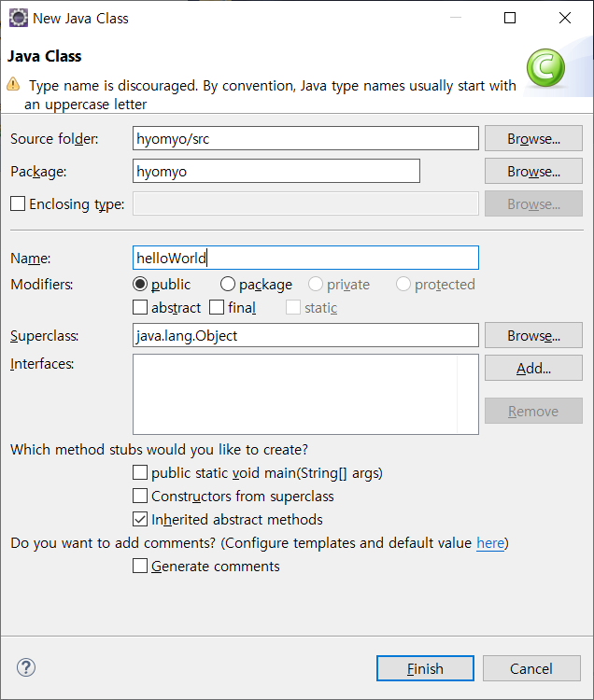Click Finish to create the class
This screenshot has height=700, width=594.
click(425, 668)
